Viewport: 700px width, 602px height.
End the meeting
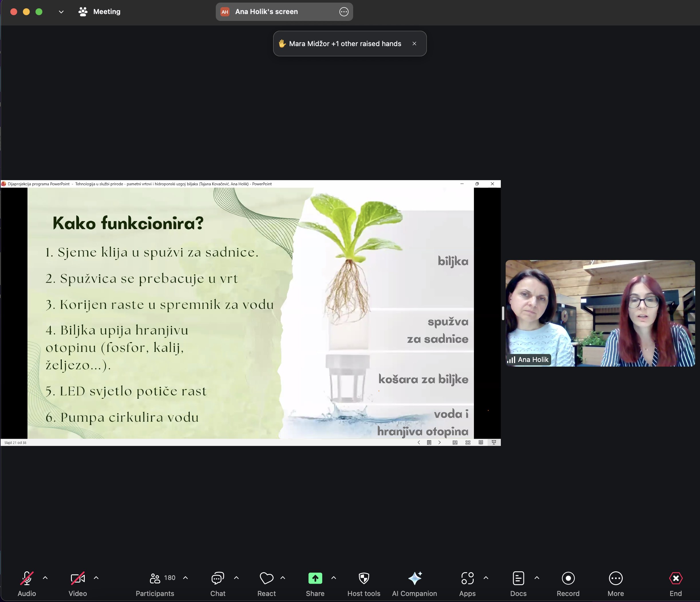(675, 583)
